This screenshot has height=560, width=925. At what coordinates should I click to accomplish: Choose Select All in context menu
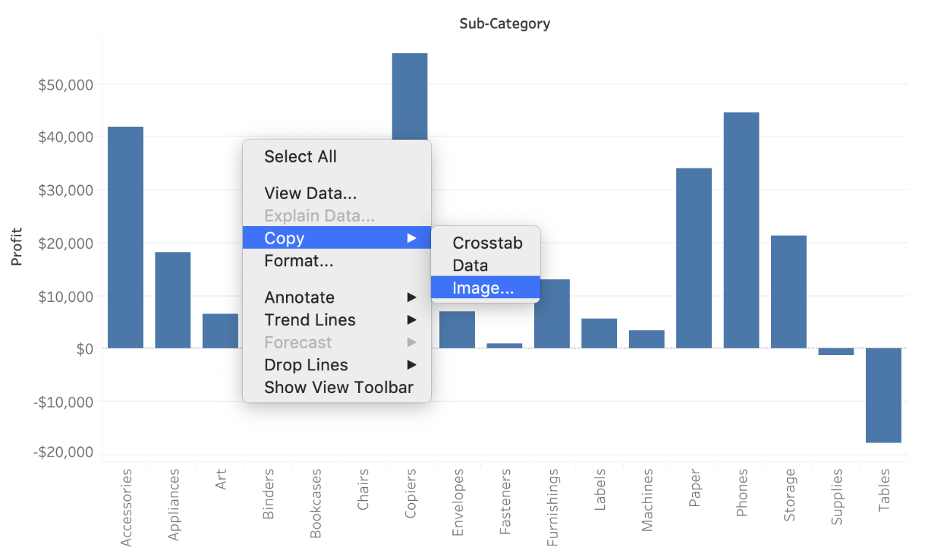(300, 157)
